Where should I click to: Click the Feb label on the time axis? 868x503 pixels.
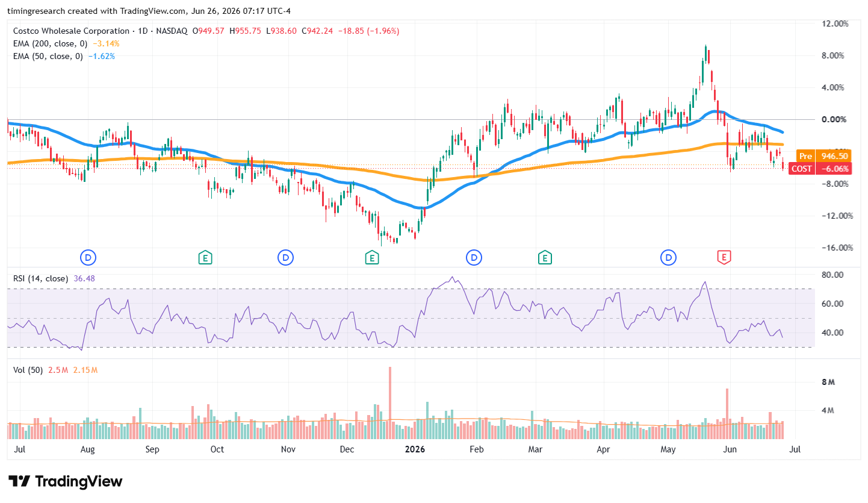click(x=477, y=449)
